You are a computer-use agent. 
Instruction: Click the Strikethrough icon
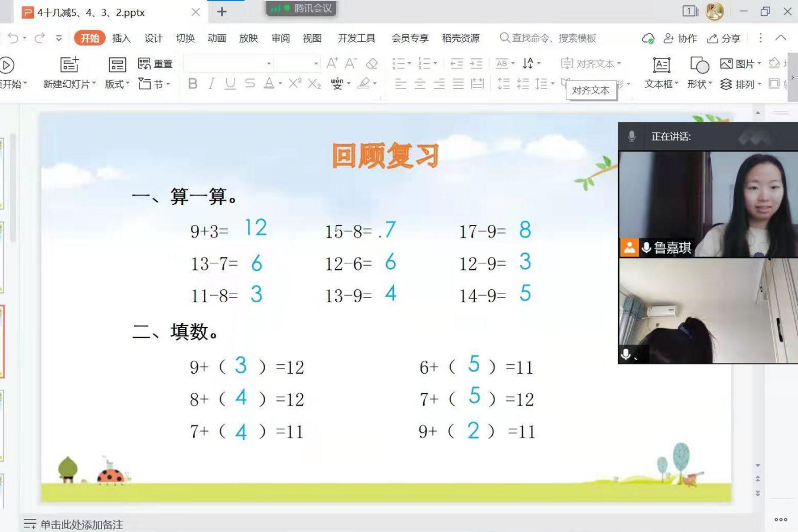click(250, 84)
